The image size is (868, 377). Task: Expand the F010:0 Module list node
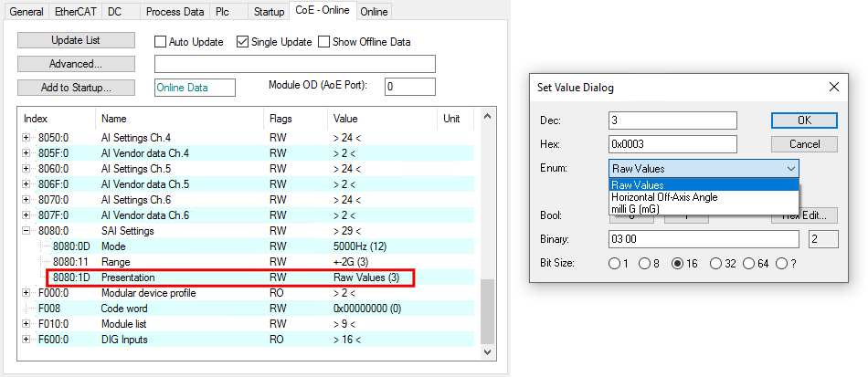click(26, 323)
